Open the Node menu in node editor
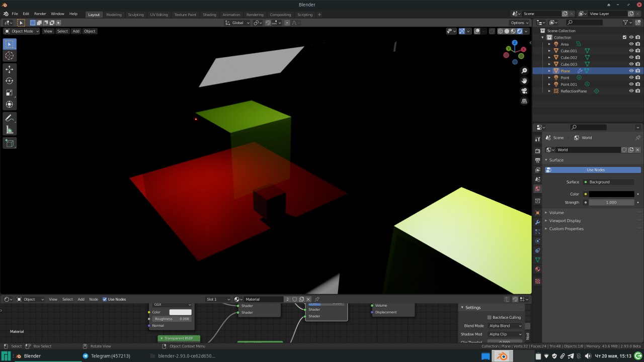Viewport: 644px width, 362px height. 94,299
